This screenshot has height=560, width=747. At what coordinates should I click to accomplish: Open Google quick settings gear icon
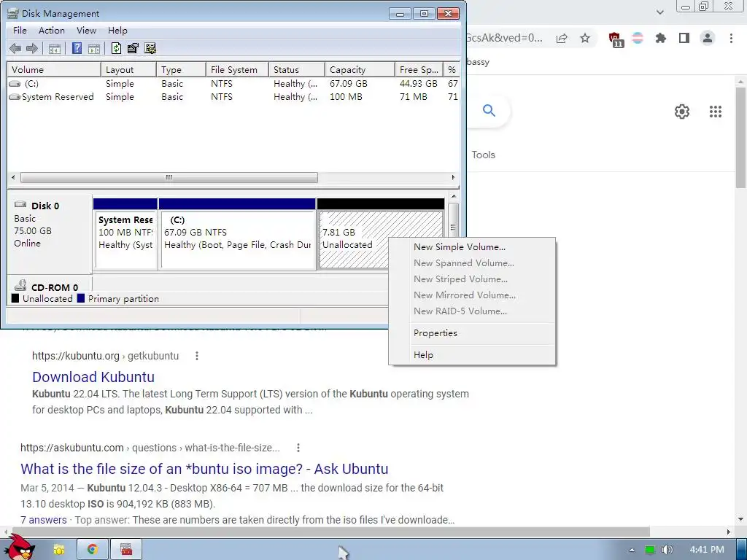[682, 112]
